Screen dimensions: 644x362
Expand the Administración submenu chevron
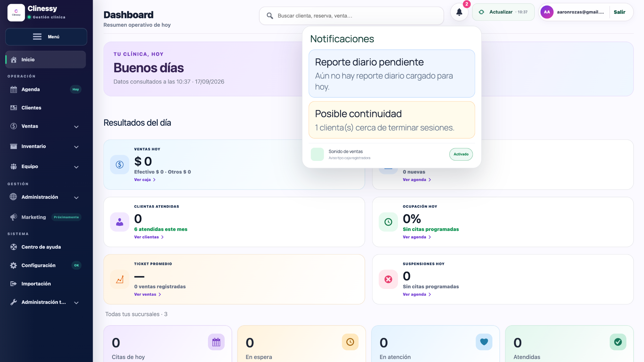76,197
